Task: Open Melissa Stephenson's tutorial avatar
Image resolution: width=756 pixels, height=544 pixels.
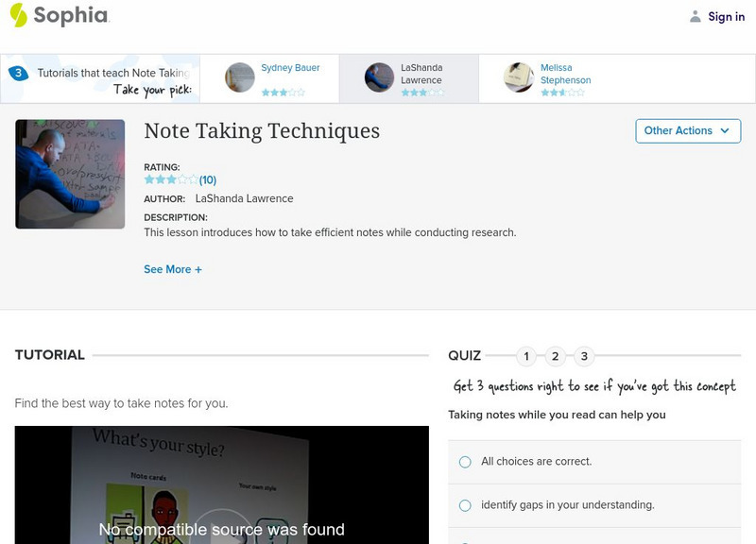Action: point(519,77)
